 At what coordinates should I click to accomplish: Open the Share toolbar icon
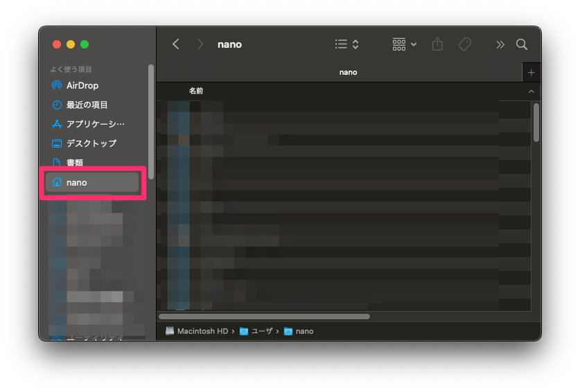pyautogui.click(x=437, y=44)
